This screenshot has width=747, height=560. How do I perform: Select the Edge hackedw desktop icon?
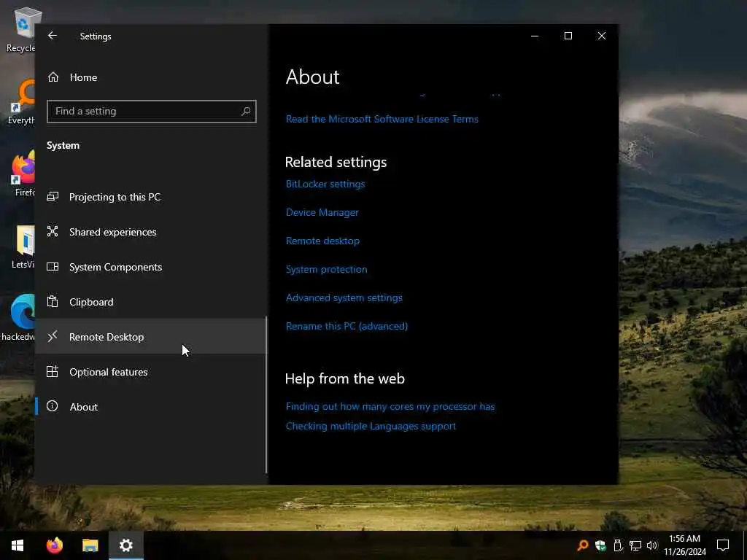click(x=18, y=318)
